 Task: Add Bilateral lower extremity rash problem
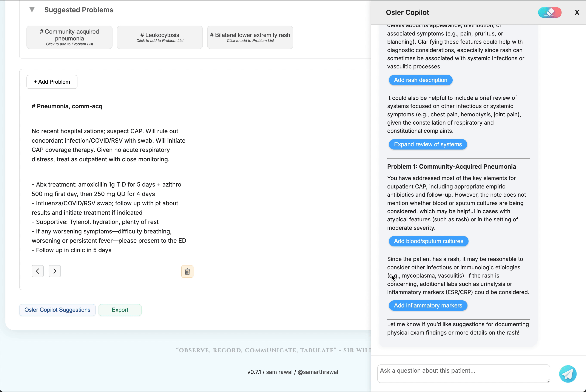[250, 37]
